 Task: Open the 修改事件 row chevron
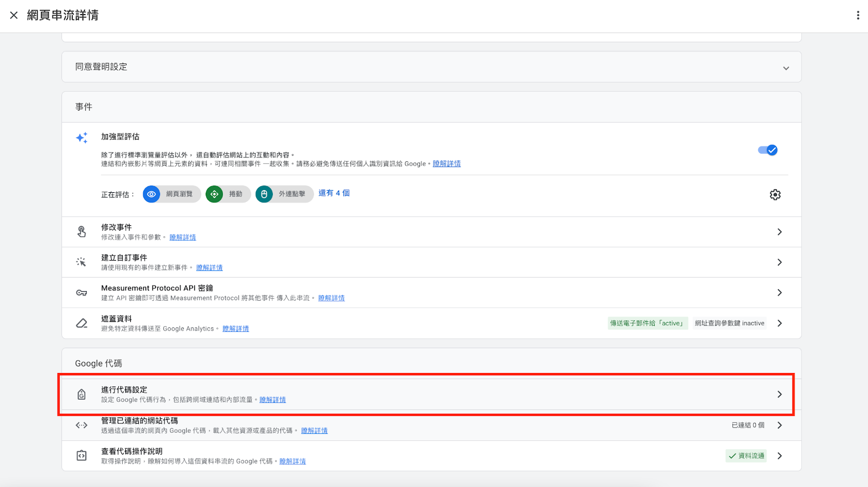780,232
